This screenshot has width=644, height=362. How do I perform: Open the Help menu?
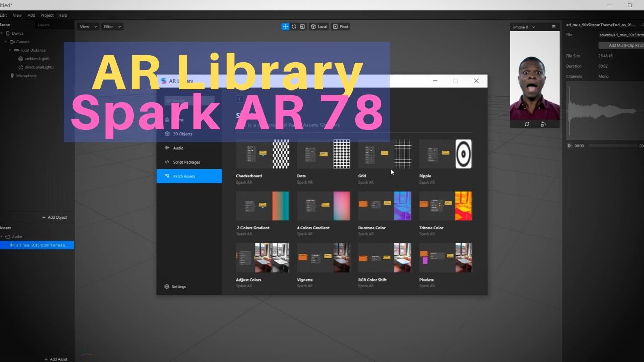point(63,15)
